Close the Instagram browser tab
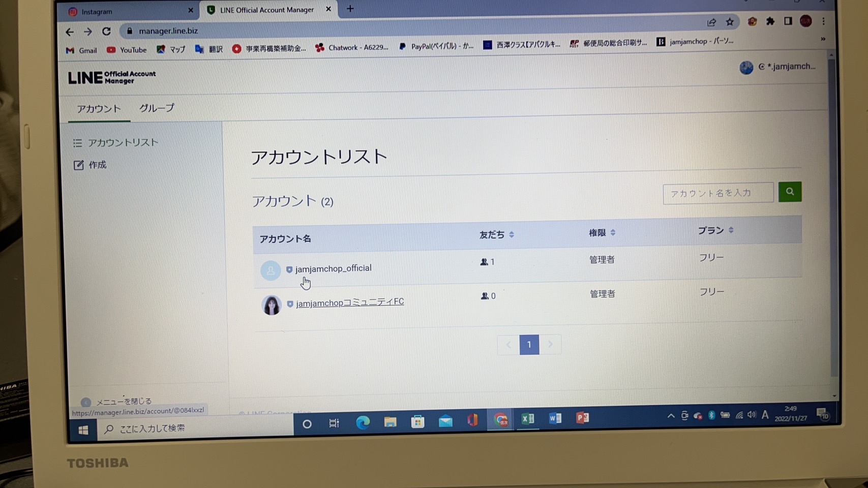The image size is (868, 488). [191, 10]
